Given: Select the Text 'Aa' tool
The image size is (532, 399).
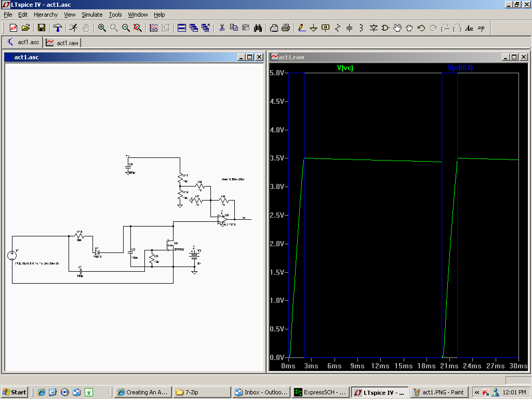Looking at the screenshot, I should (x=469, y=28).
